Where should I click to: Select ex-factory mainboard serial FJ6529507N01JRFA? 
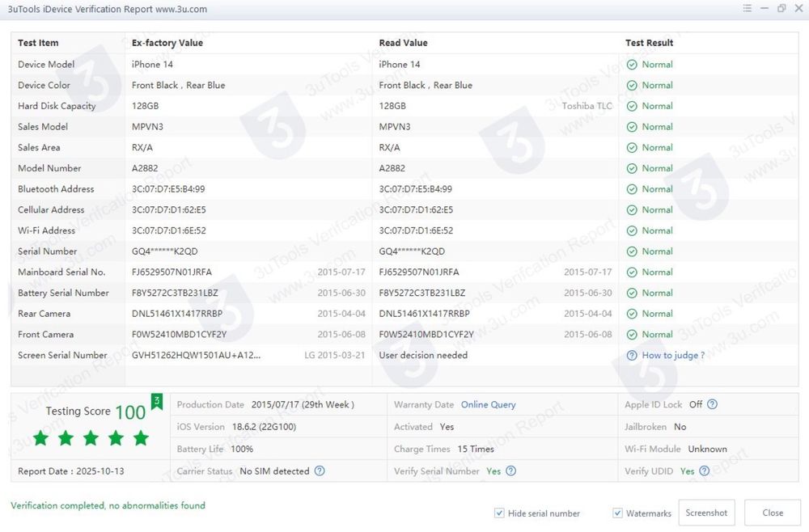coord(172,272)
